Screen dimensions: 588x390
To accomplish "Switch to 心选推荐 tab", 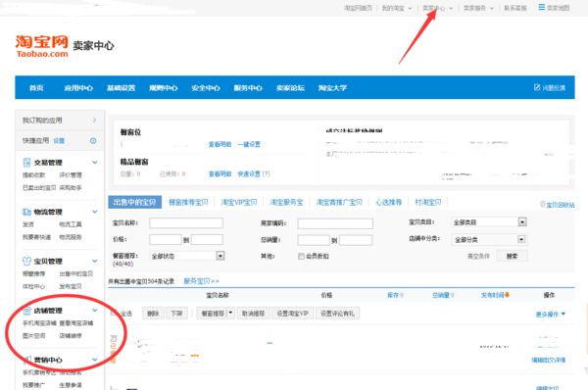I will click(388, 203).
